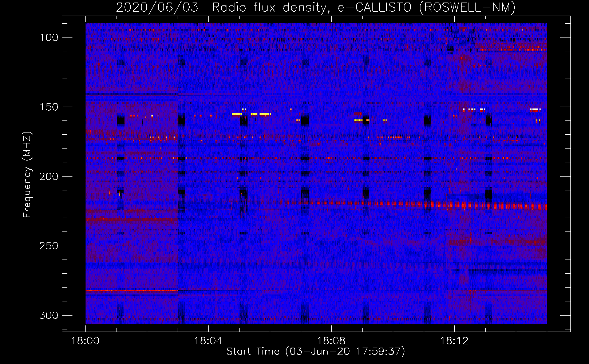Screen dimensions: 589x364
Task: Click the '18:08' time tick label
Action: [331, 341]
